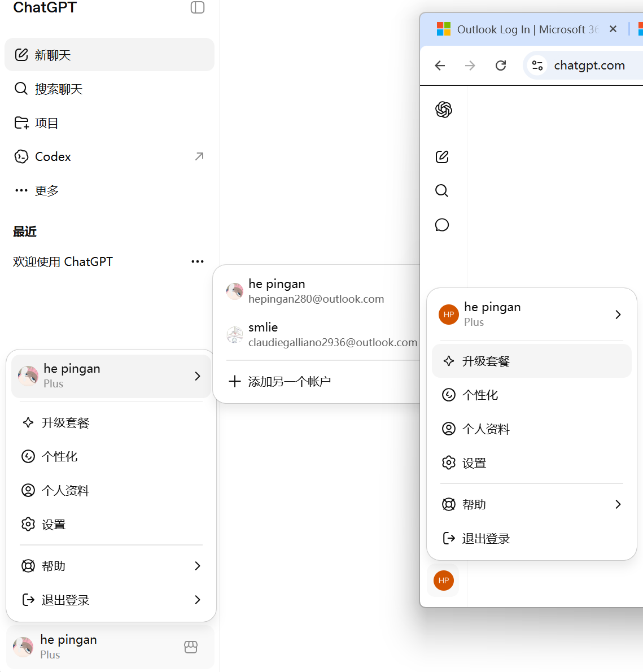Open the 欢迎使用 ChatGPT conversation
The image size is (643, 672).
(63, 261)
